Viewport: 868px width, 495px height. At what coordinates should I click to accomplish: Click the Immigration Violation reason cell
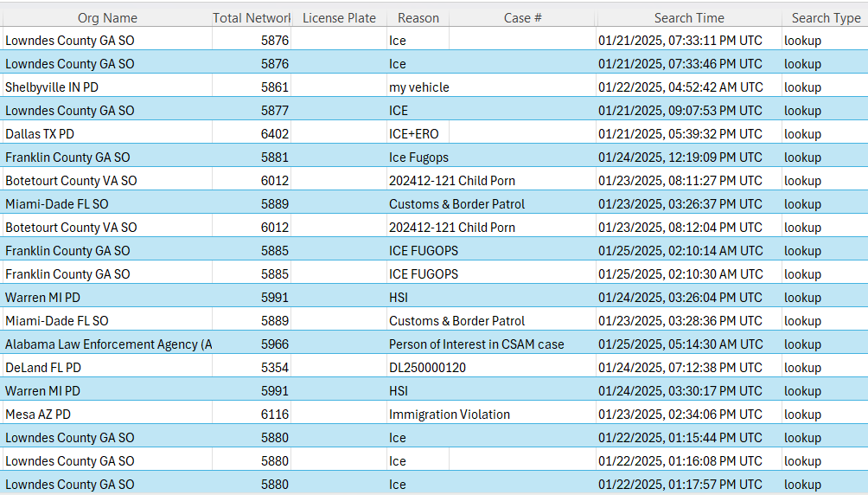(449, 414)
